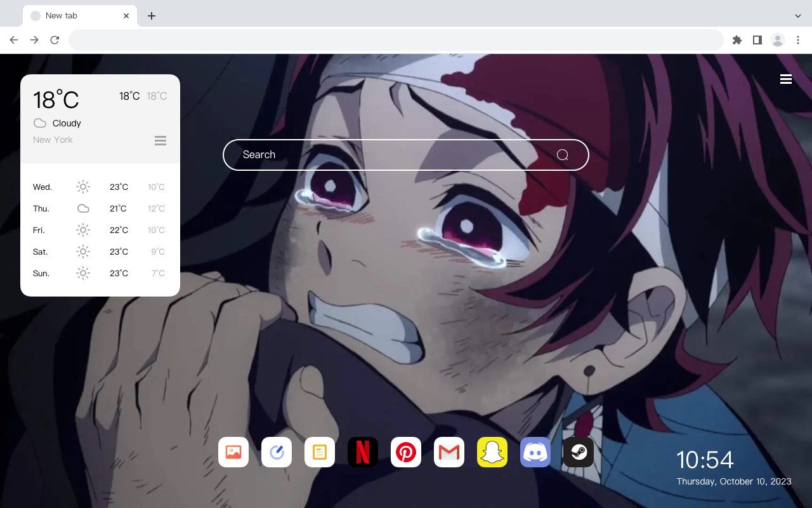
Task: Open the browser Extensions puzzle icon
Action: pyautogui.click(x=737, y=40)
